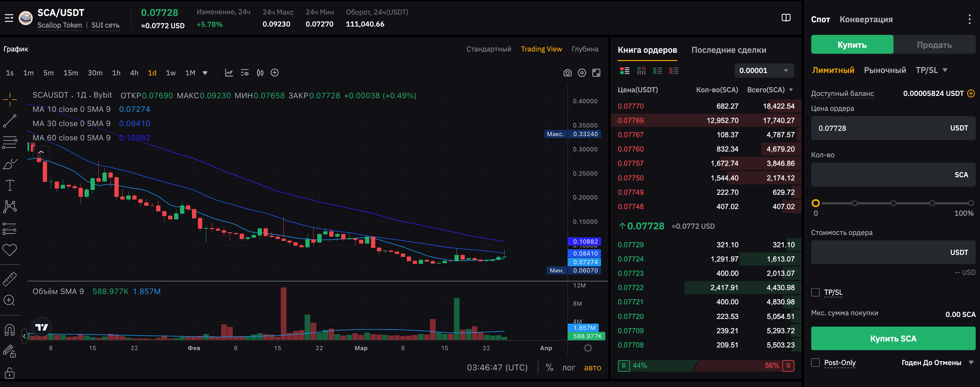The width and height of the screenshot is (980, 387).
Task: Enable the Post-Only checkbox
Action: [815, 363]
